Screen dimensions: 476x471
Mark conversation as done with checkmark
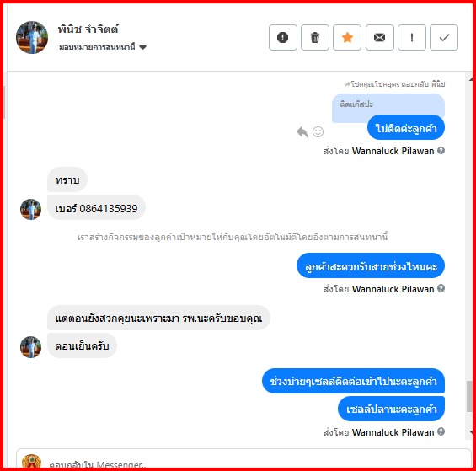tap(444, 37)
